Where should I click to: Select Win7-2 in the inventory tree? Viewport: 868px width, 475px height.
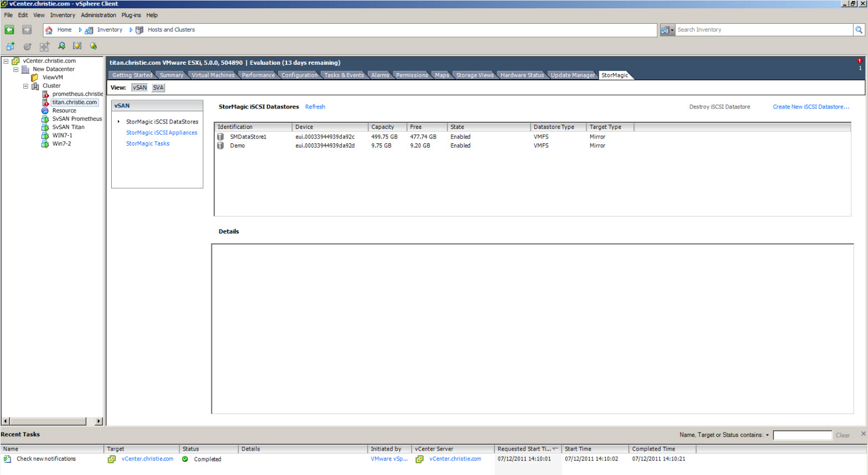tap(61, 144)
